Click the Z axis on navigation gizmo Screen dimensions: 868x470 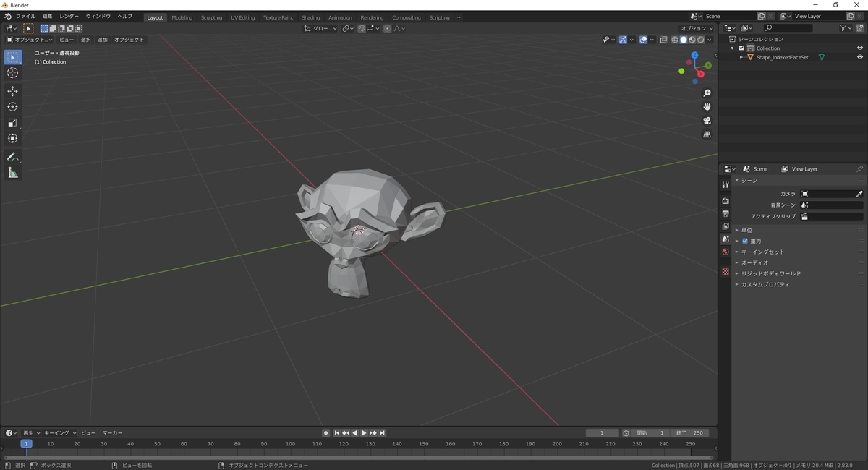point(694,55)
